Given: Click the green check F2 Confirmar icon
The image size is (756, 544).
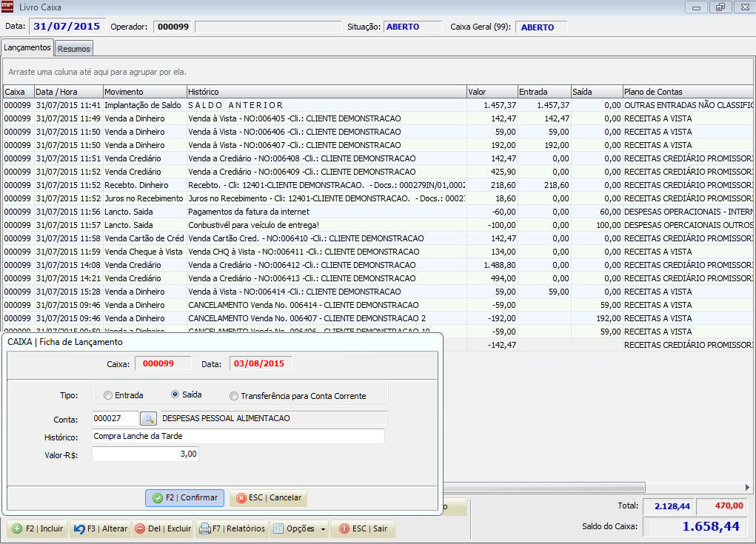Looking at the screenshot, I should (x=158, y=498).
